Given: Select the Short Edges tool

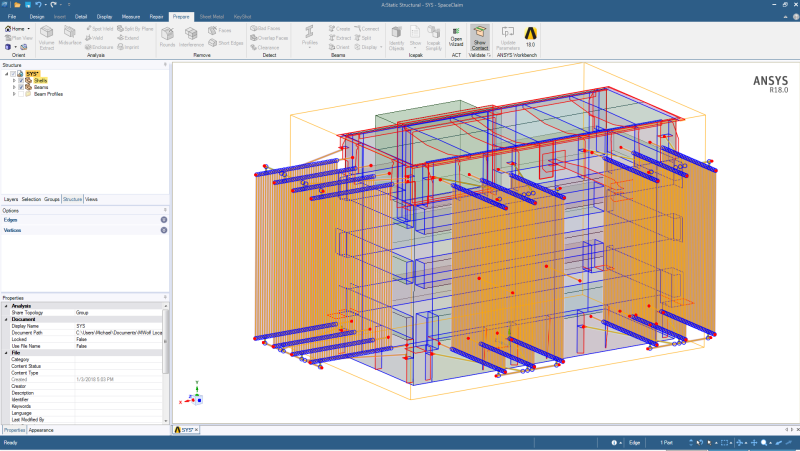Looking at the screenshot, I should coord(226,43).
